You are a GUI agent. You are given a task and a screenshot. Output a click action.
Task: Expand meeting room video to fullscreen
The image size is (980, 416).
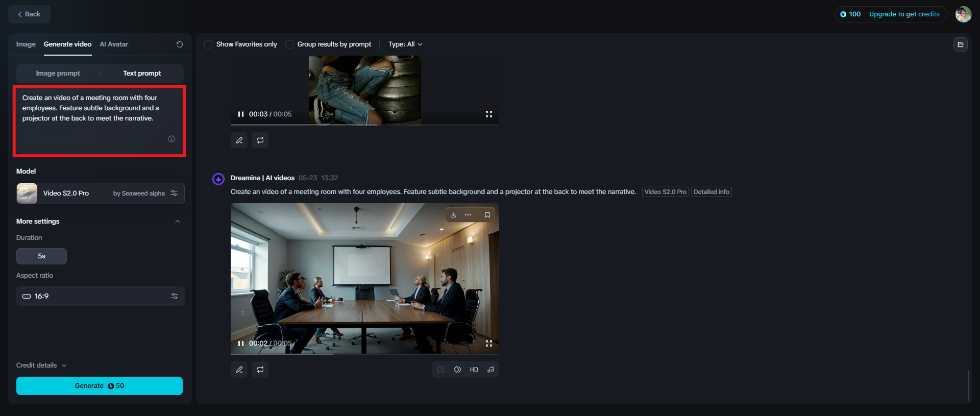pos(489,344)
